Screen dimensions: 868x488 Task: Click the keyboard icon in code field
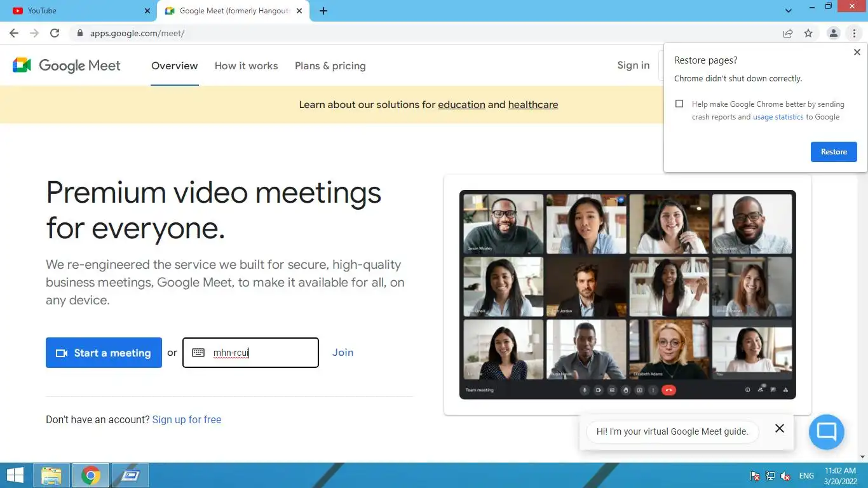pos(198,353)
